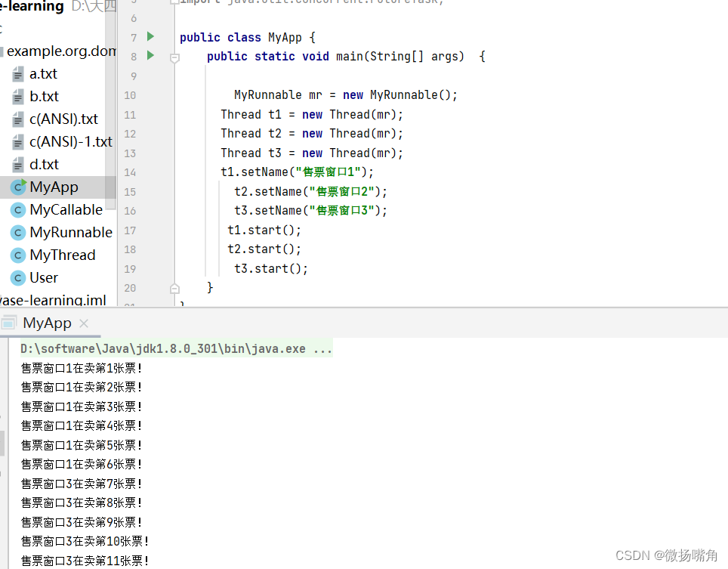The image size is (728, 569).
Task: Click console line '售票窗口3在卖第7张票!'
Action: pyautogui.click(x=82, y=484)
